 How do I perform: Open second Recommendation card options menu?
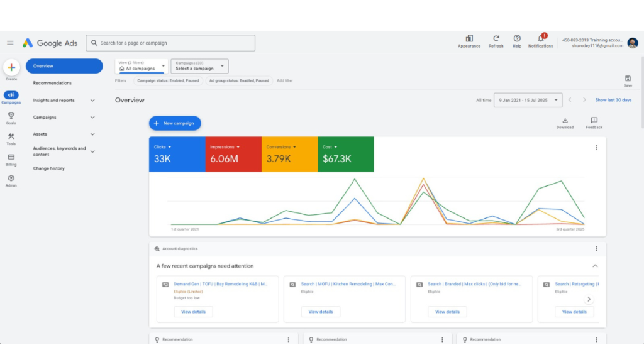(x=442, y=340)
